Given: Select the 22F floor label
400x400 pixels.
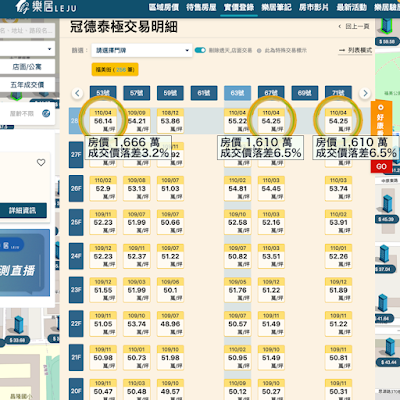Looking at the screenshot, I should [x=76, y=323].
